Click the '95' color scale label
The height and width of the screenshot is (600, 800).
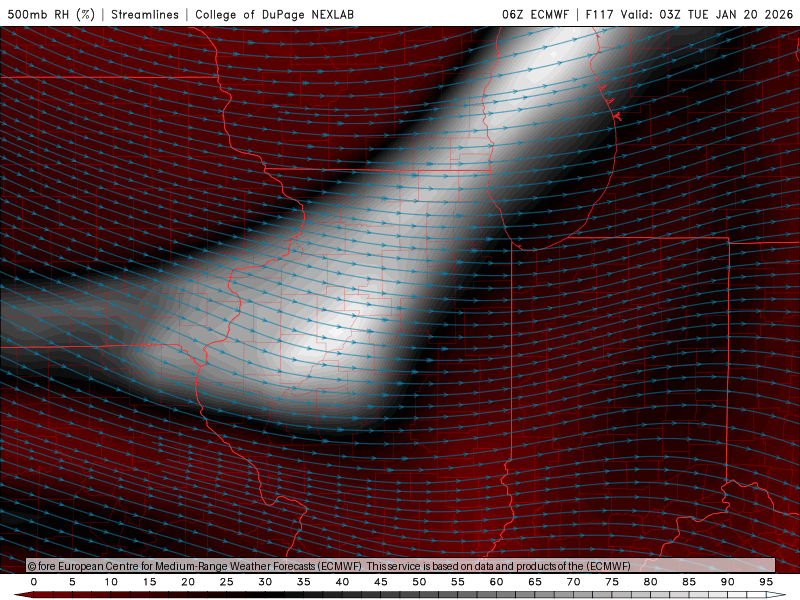766,582
